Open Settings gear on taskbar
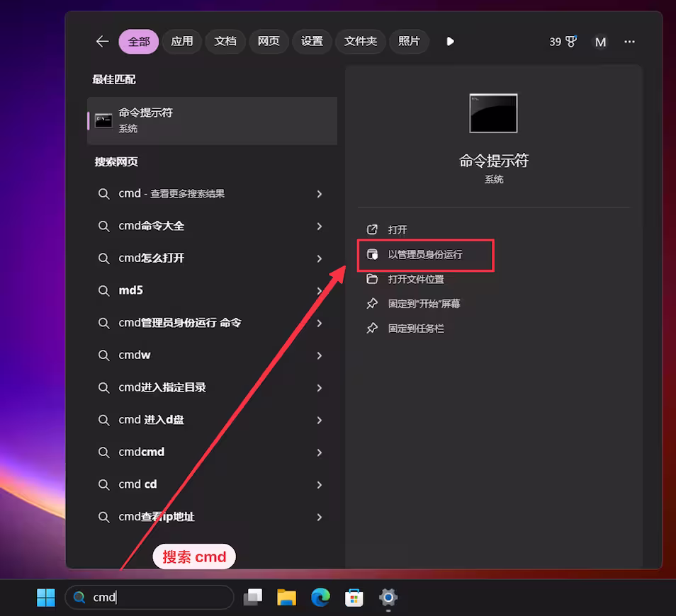 click(x=388, y=598)
